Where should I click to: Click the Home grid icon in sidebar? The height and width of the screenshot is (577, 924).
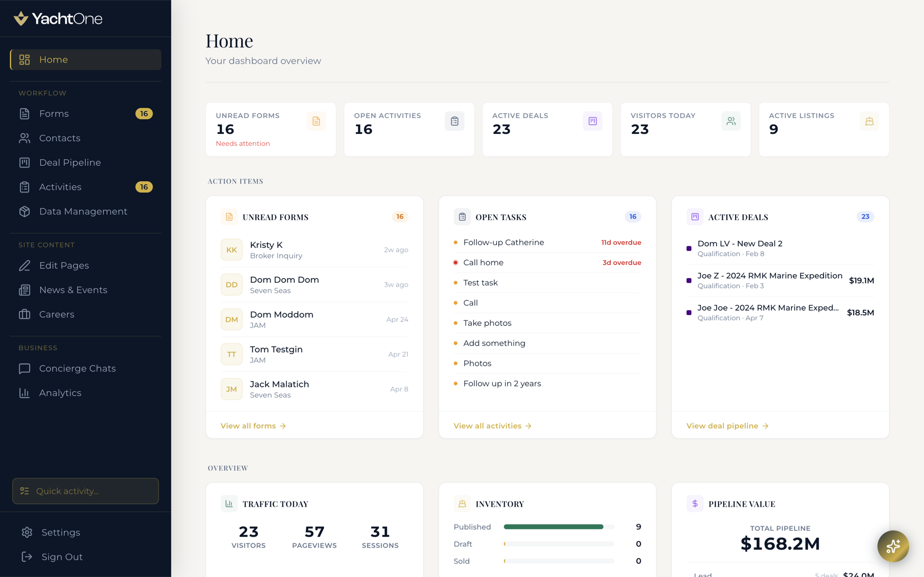click(25, 60)
